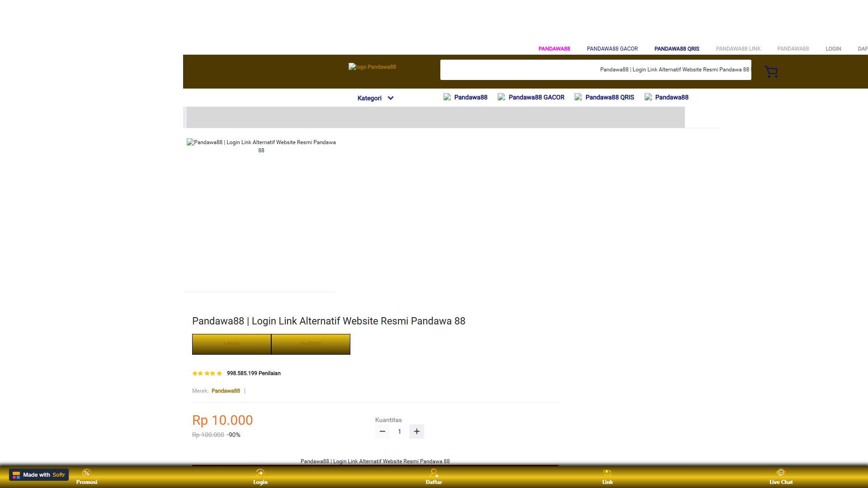868x488 pixels.
Task: Decrease quantity with the minus button
Action: [x=382, y=432]
